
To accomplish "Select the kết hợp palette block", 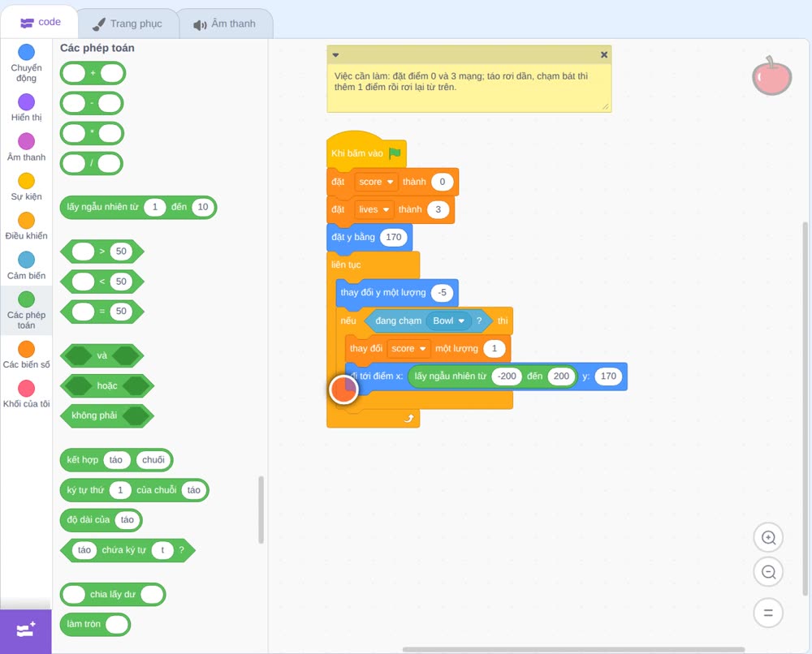I will pyautogui.click(x=116, y=460).
